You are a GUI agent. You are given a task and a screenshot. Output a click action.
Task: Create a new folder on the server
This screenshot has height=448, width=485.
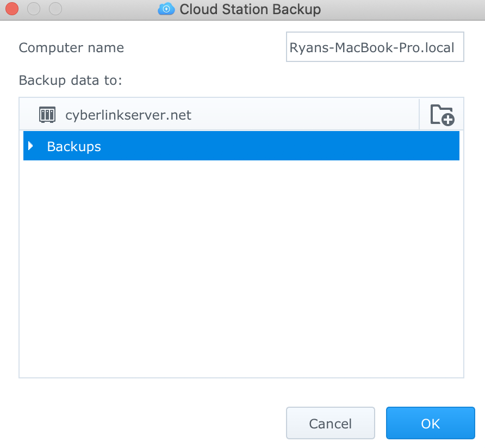[442, 115]
